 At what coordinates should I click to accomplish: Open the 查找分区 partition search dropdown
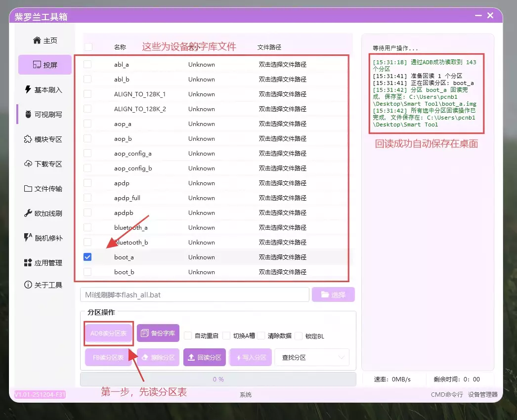pos(312,357)
